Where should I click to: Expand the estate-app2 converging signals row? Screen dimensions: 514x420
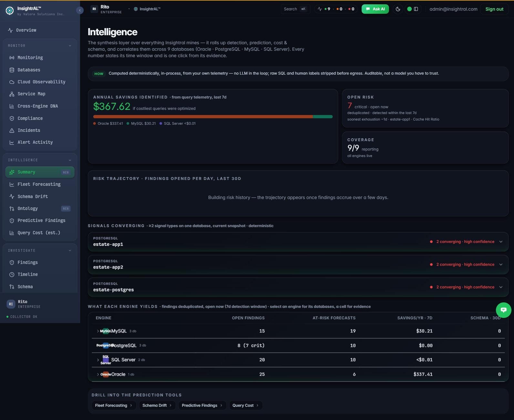[298, 264]
